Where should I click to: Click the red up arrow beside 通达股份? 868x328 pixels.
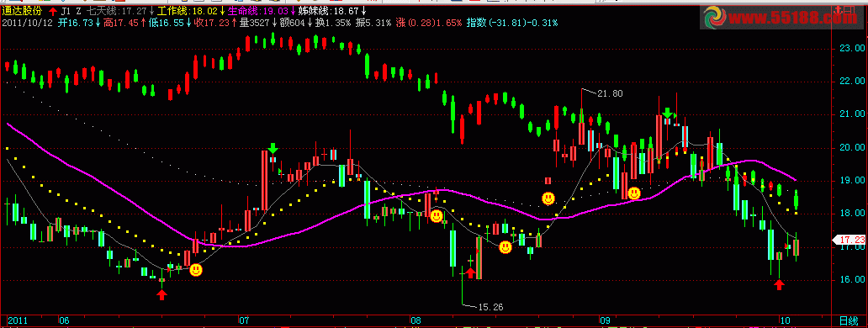[53, 11]
